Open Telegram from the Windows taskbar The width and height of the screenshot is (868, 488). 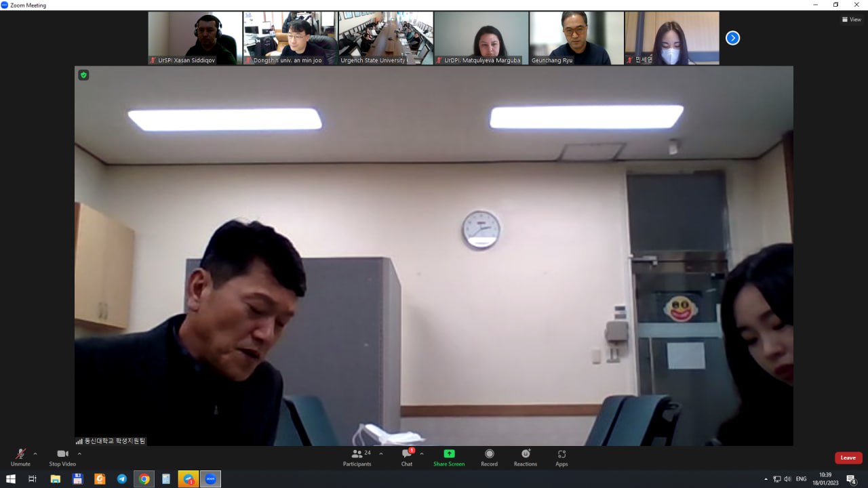point(121,479)
